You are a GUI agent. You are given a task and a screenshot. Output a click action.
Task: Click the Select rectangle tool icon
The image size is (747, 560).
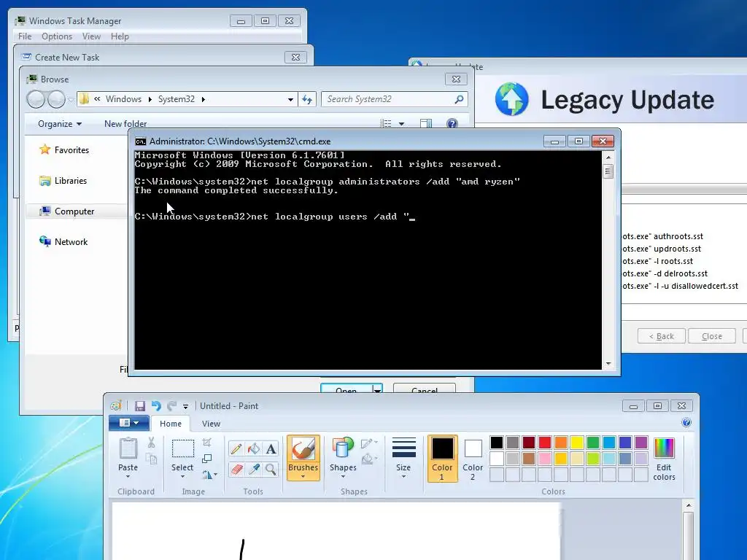(x=183, y=448)
